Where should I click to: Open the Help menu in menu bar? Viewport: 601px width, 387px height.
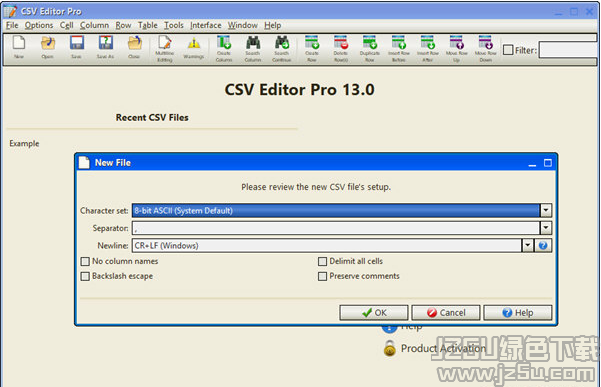273,25
